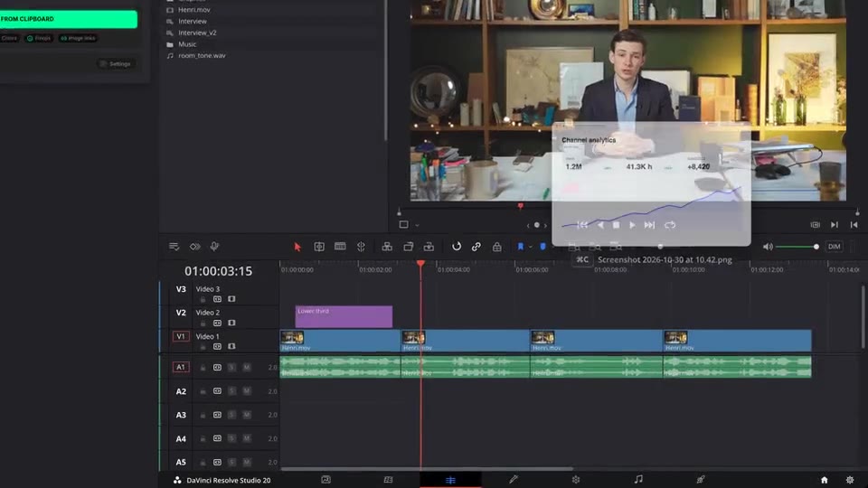Screen dimensions: 868x488
Task: Click the Overwrite Clip toolbar icon
Action: (x=408, y=247)
